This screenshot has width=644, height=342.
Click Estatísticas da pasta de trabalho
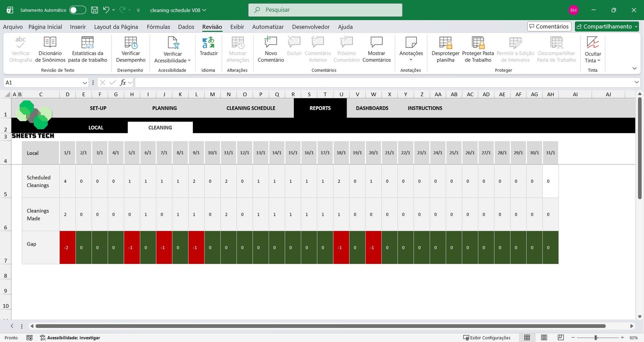tap(87, 43)
